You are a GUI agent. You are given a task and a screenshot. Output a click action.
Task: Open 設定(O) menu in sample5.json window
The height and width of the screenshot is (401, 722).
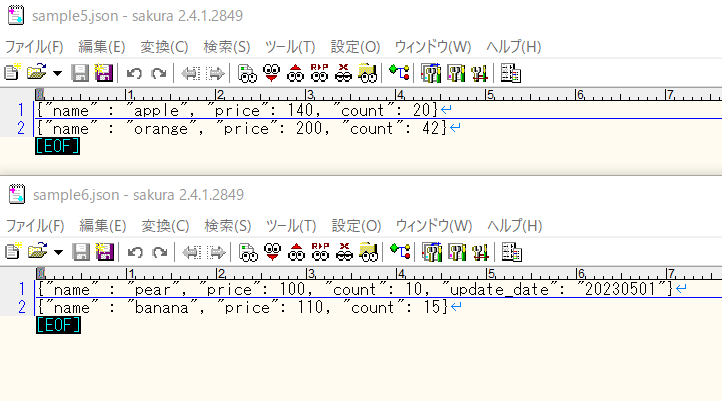[x=355, y=46]
